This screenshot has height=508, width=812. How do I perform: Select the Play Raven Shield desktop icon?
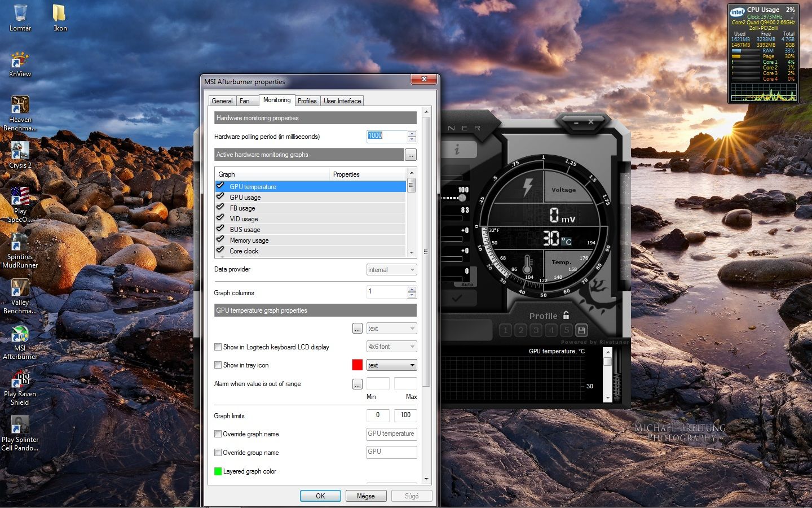20,388
